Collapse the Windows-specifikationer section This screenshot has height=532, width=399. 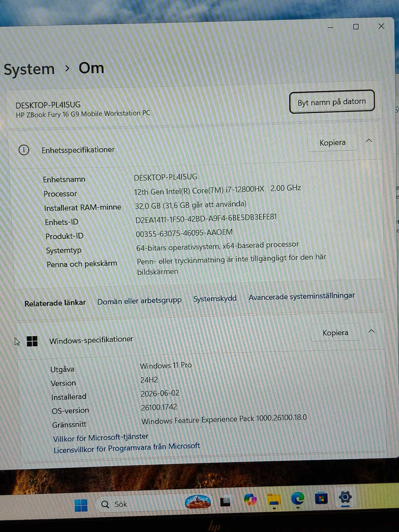tap(372, 331)
